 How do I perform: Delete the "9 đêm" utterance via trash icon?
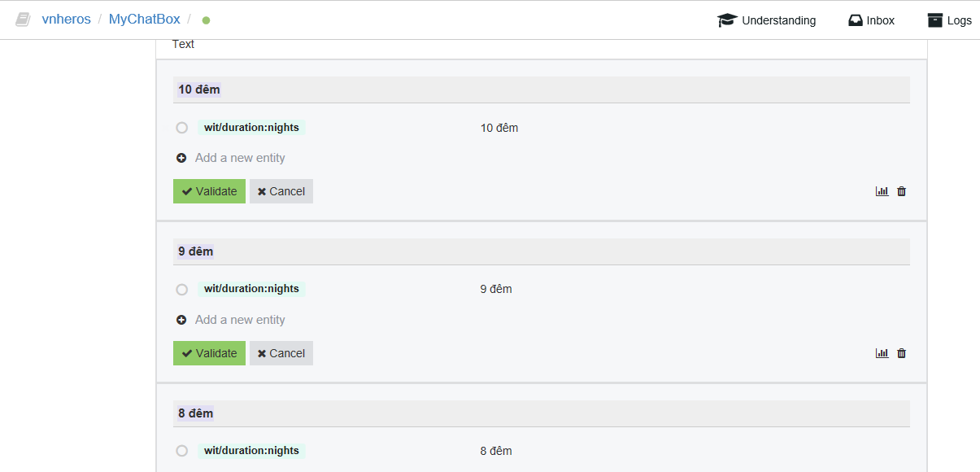coord(901,352)
